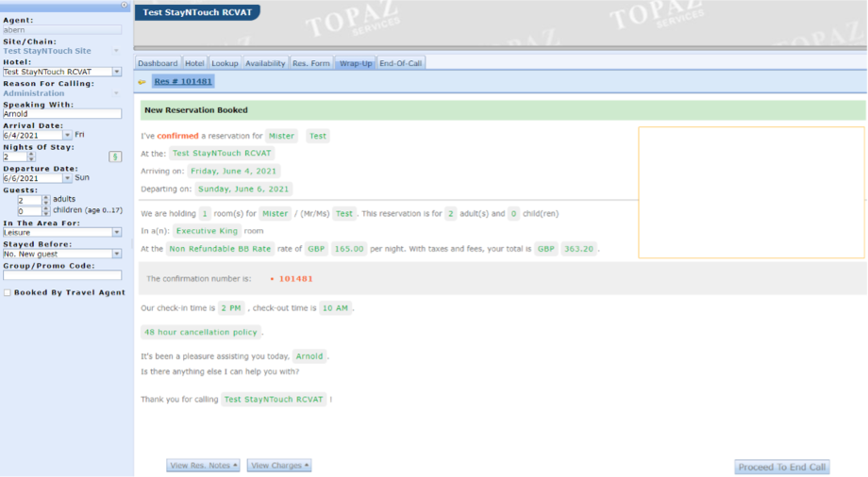Click the collapse icon atop the sidebar
The width and height of the screenshot is (868, 477).
point(124,5)
